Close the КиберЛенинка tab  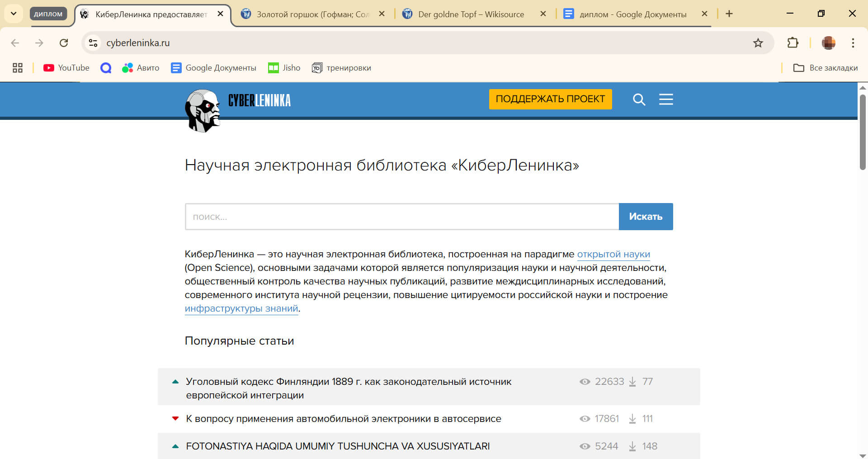tap(220, 14)
